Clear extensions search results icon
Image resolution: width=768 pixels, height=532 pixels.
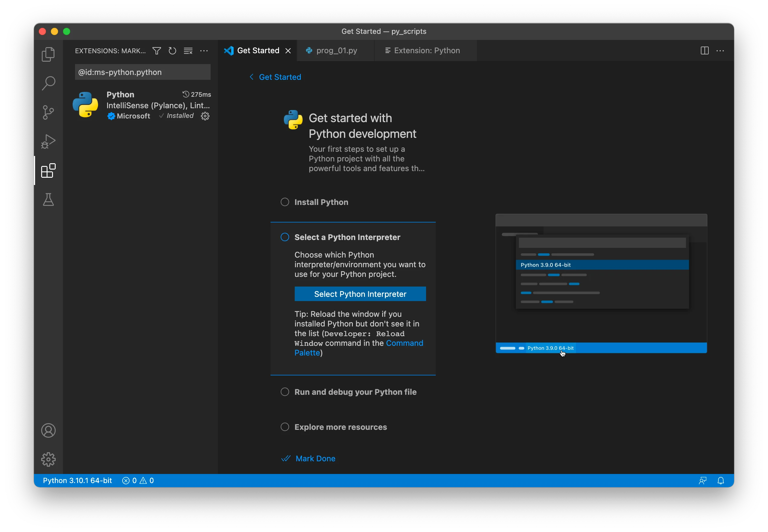click(x=188, y=51)
